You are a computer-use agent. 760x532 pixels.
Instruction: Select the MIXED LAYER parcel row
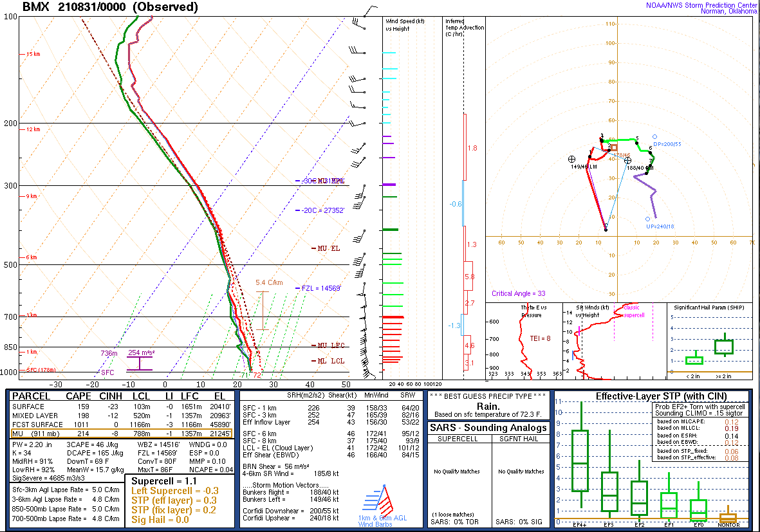pyautogui.click(x=121, y=416)
